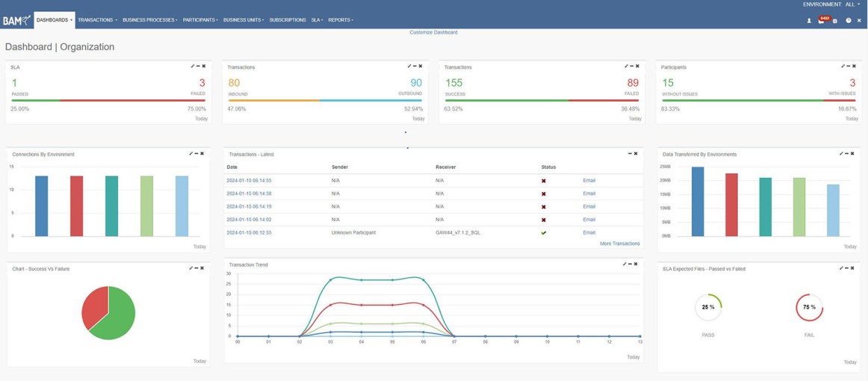Edit the Participants widget using pencil icon
The image size is (868, 381).
(x=843, y=66)
